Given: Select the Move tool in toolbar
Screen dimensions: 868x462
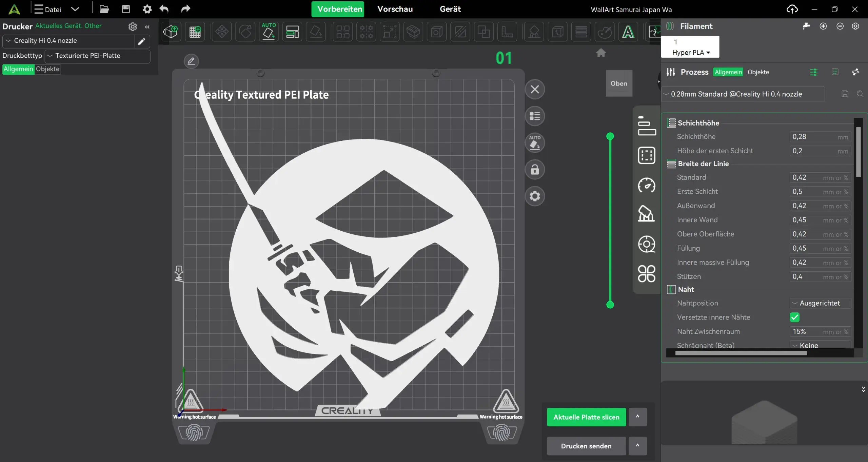Looking at the screenshot, I should click(x=222, y=32).
